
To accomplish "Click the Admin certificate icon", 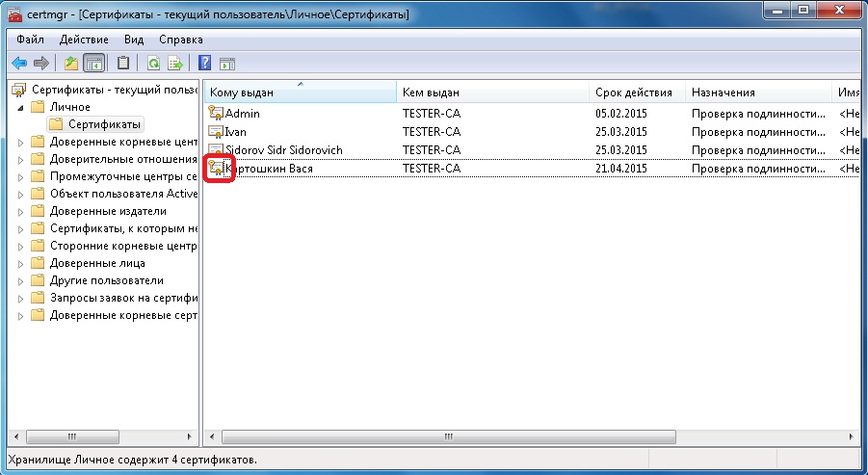I will click(216, 114).
